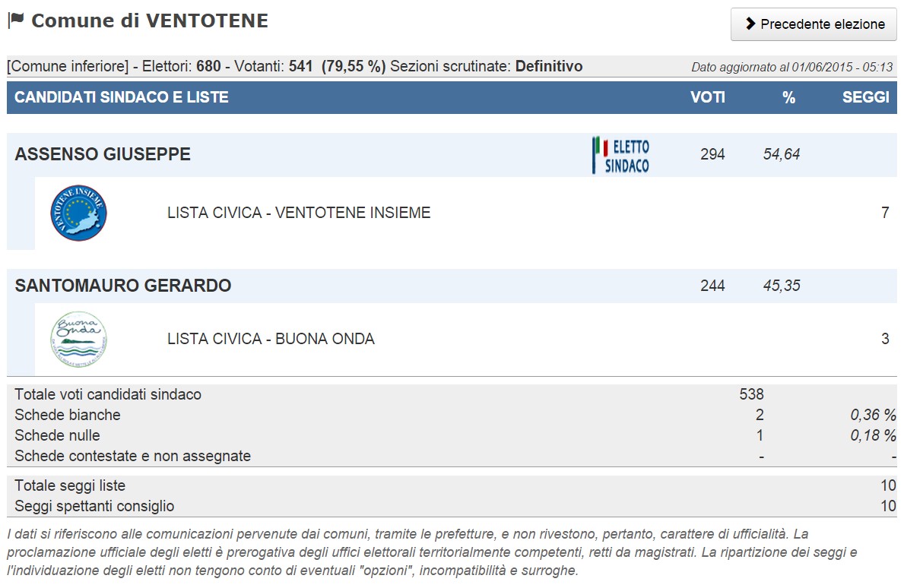Screen dimensions: 904x588
Task: Select candidate ASSENSO GIUSEPPE name
Action: pyautogui.click(x=103, y=154)
